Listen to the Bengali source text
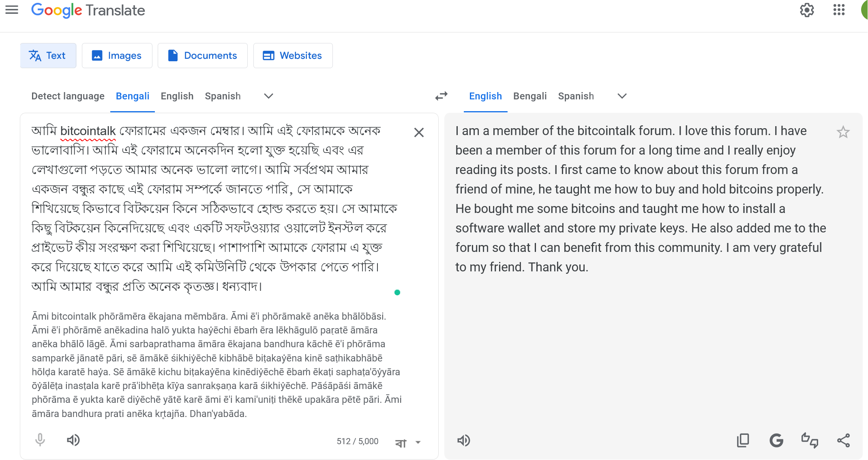Screen dimensions: 868x460 73,440
